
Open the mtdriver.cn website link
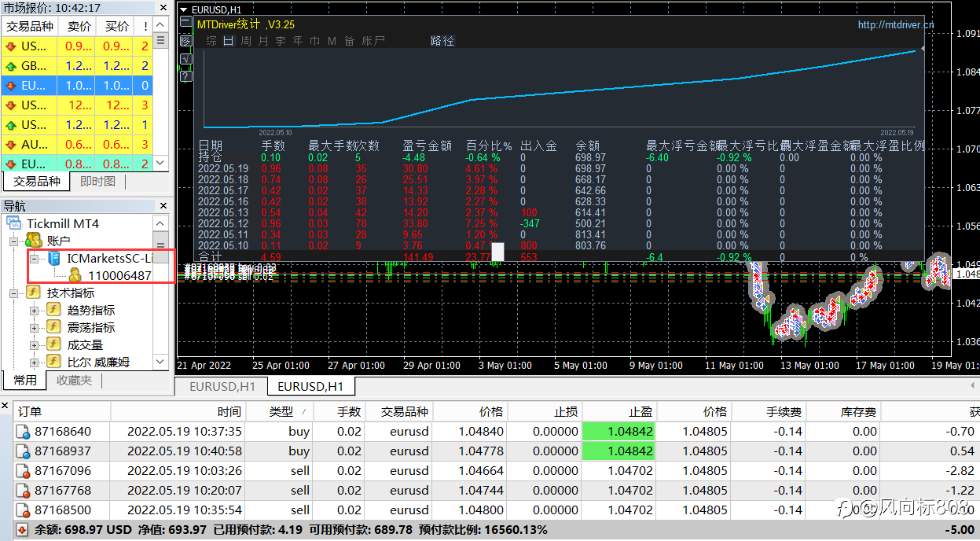click(895, 24)
